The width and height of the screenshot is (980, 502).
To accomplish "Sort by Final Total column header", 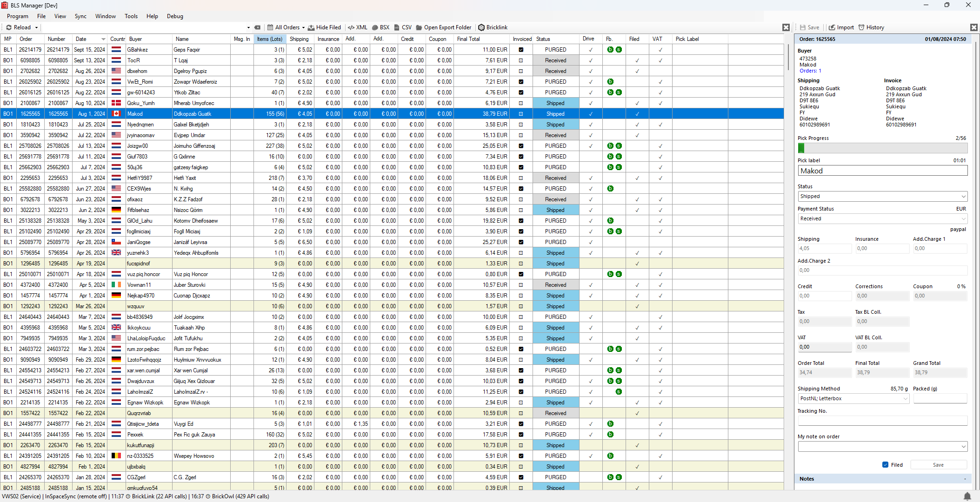I will (482, 39).
